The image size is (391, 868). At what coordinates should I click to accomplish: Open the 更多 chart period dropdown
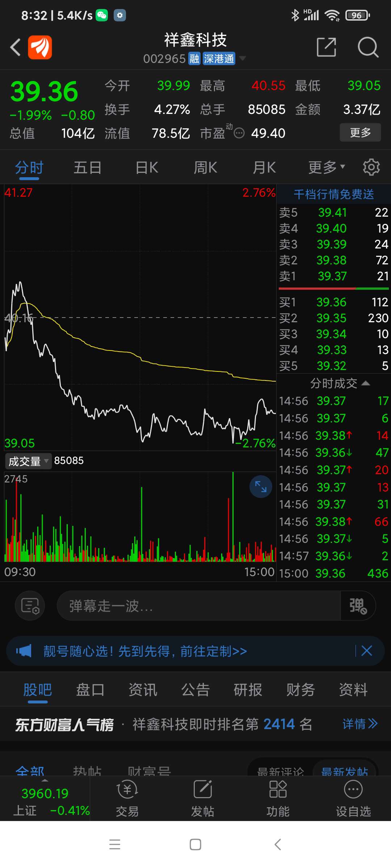[x=327, y=167]
